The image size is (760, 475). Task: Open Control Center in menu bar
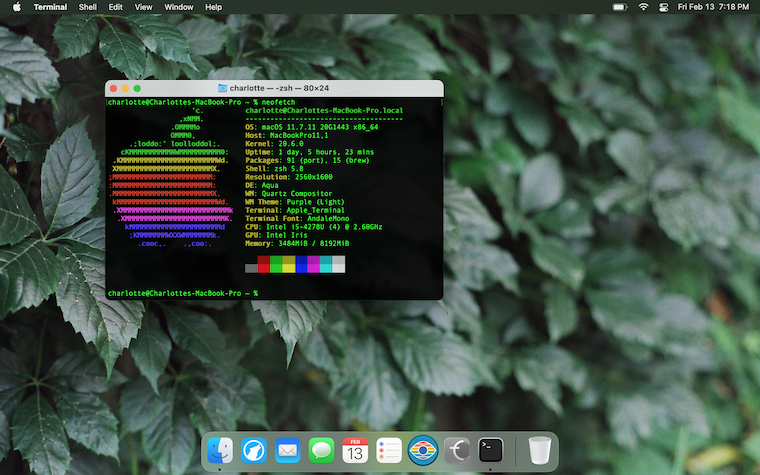(x=664, y=7)
